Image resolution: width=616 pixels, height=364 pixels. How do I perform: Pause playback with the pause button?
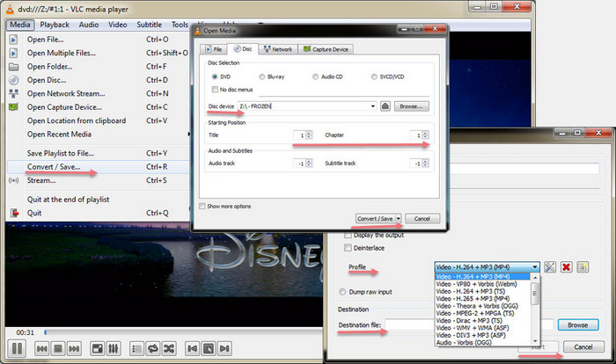pyautogui.click(x=17, y=348)
